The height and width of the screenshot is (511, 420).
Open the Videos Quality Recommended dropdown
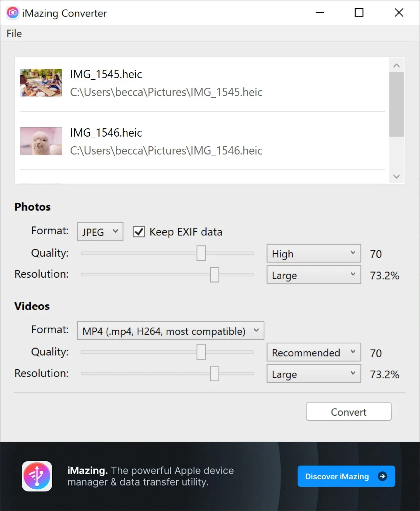point(314,352)
